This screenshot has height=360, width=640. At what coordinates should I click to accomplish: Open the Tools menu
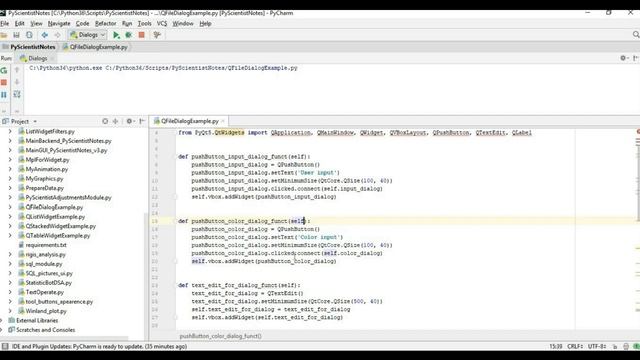pos(144,24)
